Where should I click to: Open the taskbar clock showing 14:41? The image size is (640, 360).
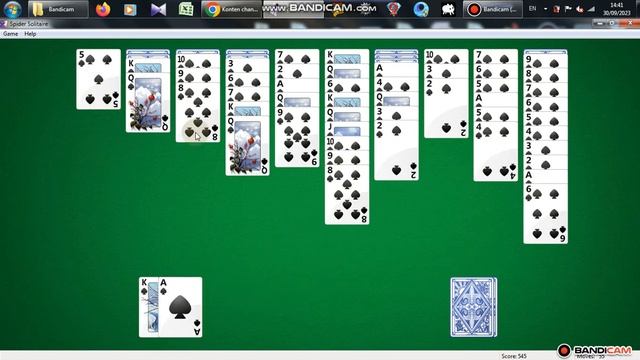pyautogui.click(x=616, y=9)
